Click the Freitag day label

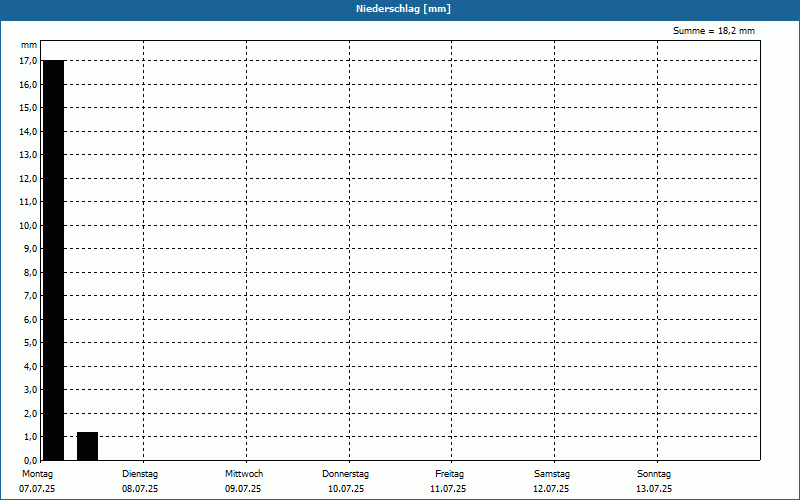449,474
